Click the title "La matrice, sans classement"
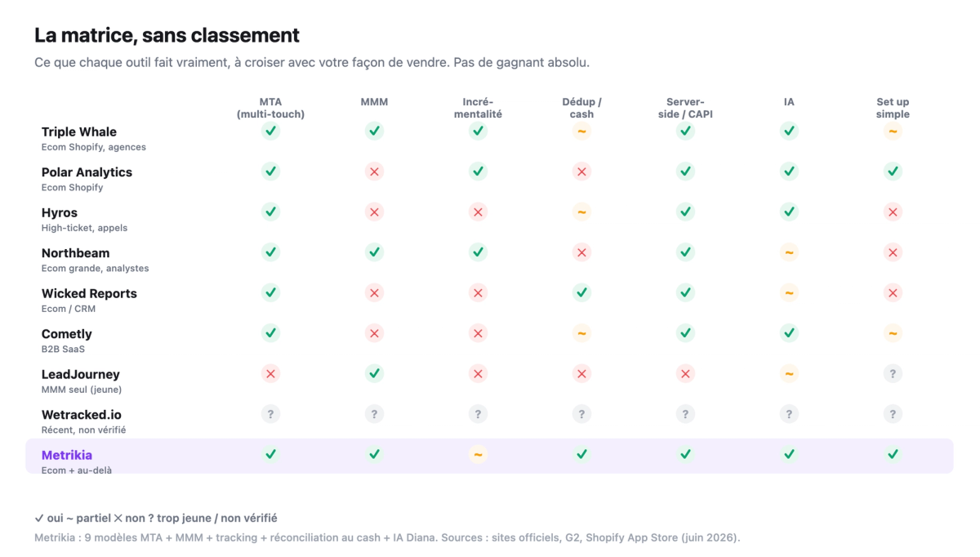Screen dimensions: 980x557 click(167, 35)
